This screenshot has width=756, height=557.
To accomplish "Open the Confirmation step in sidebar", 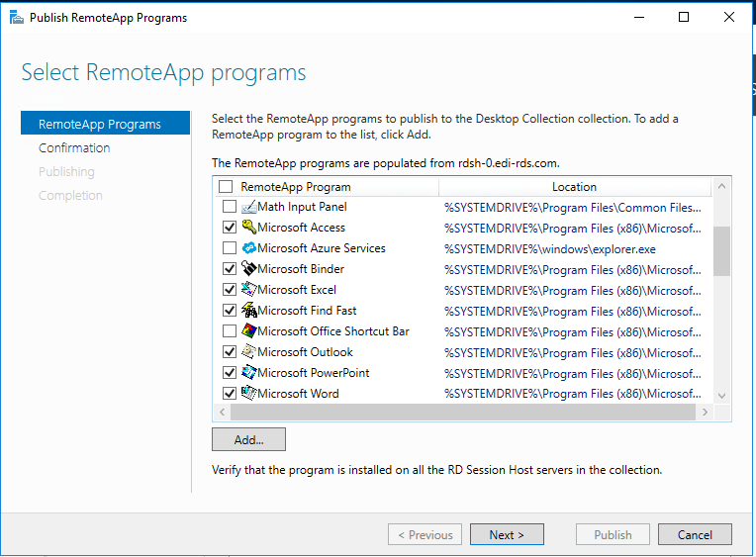I will coord(74,148).
